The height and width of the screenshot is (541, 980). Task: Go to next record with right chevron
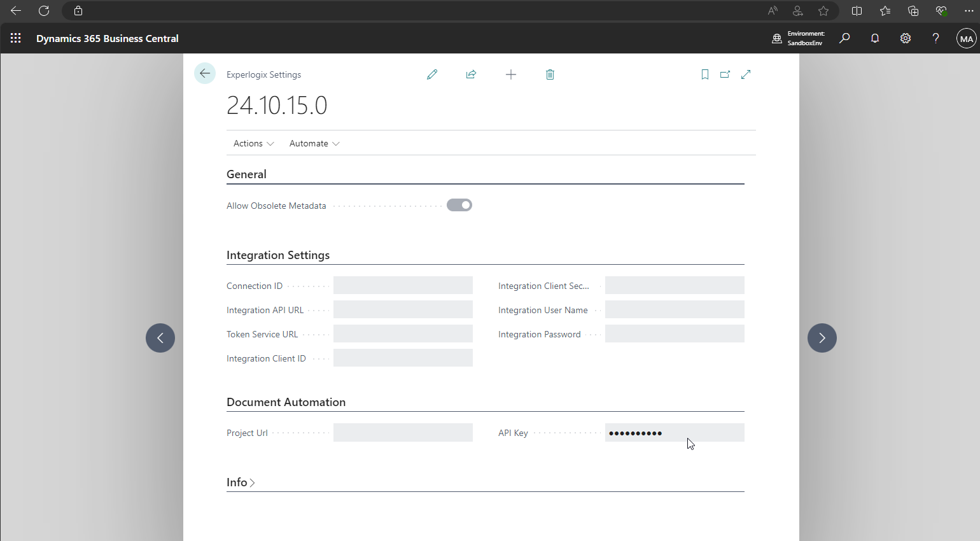coord(822,338)
